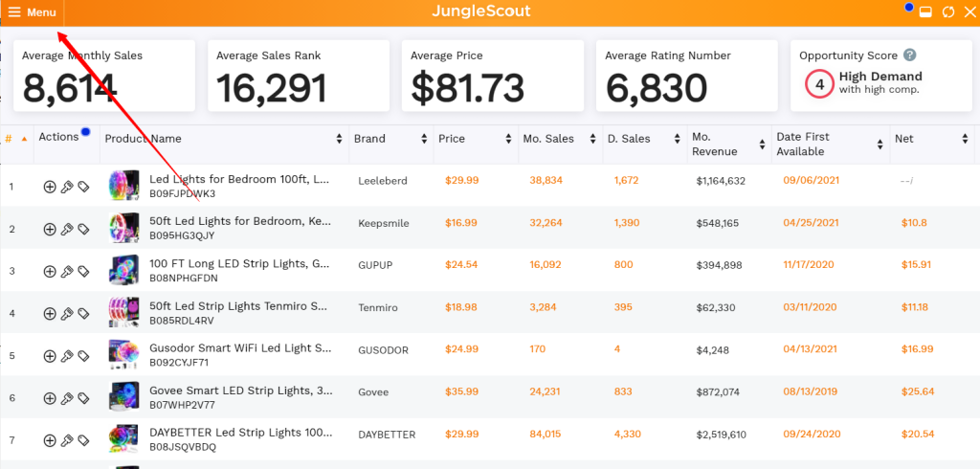This screenshot has height=469, width=980.
Task: Sort table by Date First Available arrows
Action: 880,145
